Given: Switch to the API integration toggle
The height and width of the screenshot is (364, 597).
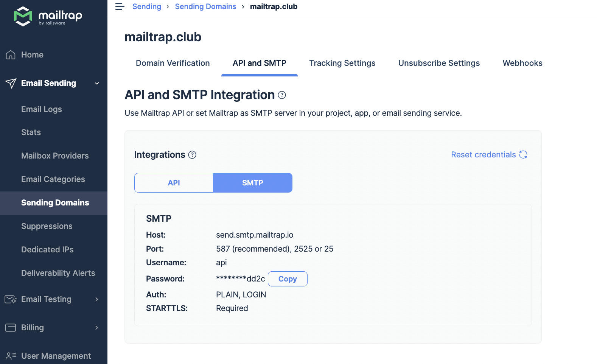Looking at the screenshot, I should [x=174, y=183].
